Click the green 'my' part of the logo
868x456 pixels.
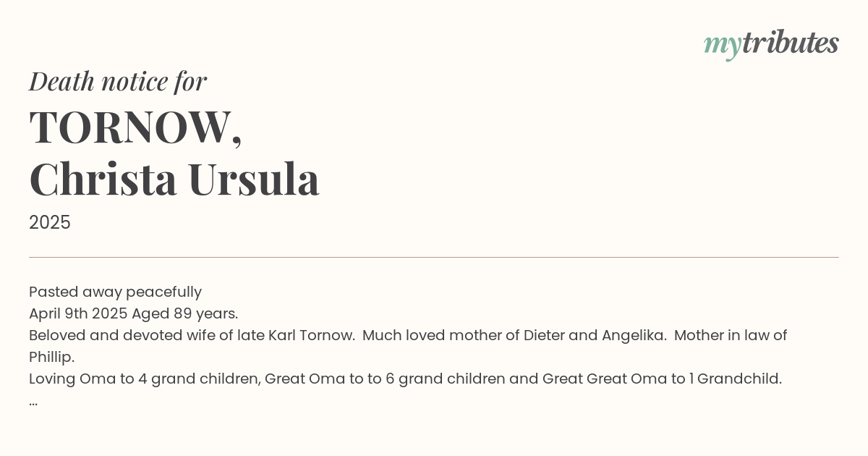point(723,46)
